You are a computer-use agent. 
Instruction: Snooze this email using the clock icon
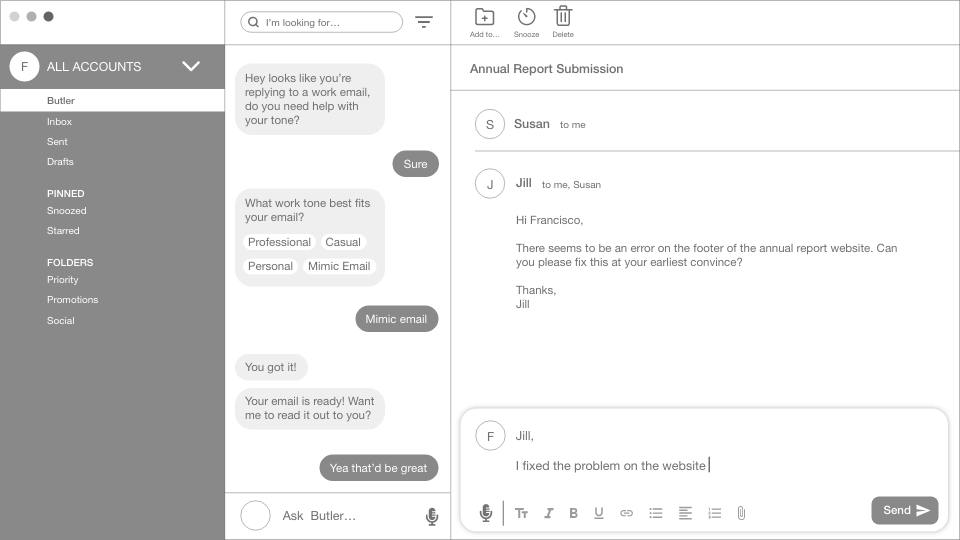click(x=527, y=17)
